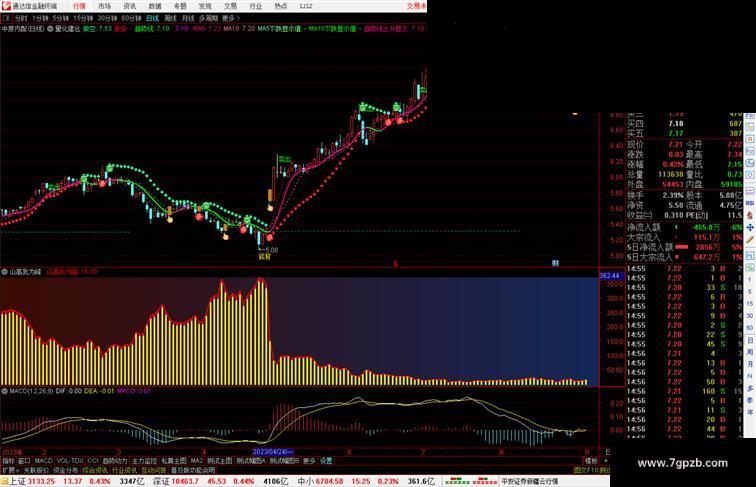This screenshot has height=487, width=756.
Task: Select the MACD indicator tab
Action: click(x=43, y=461)
